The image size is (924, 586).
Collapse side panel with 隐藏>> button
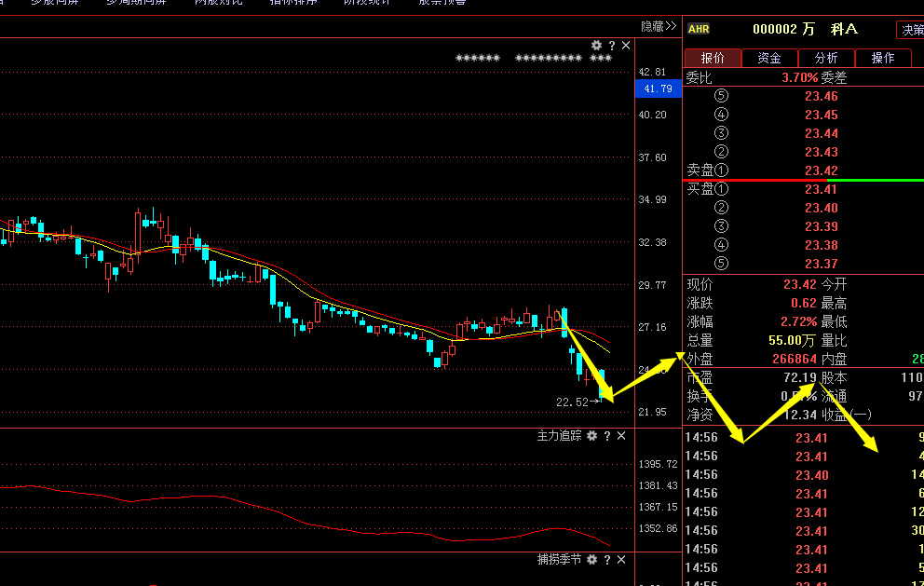point(659,26)
